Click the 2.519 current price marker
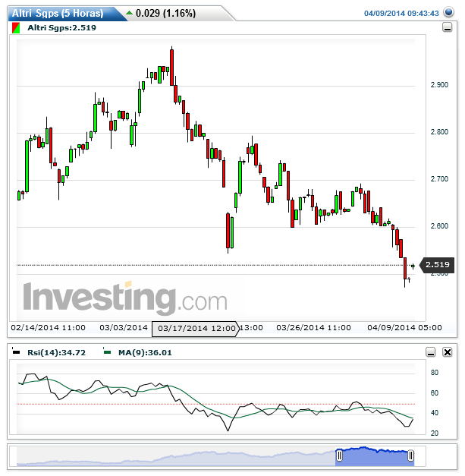 437,265
